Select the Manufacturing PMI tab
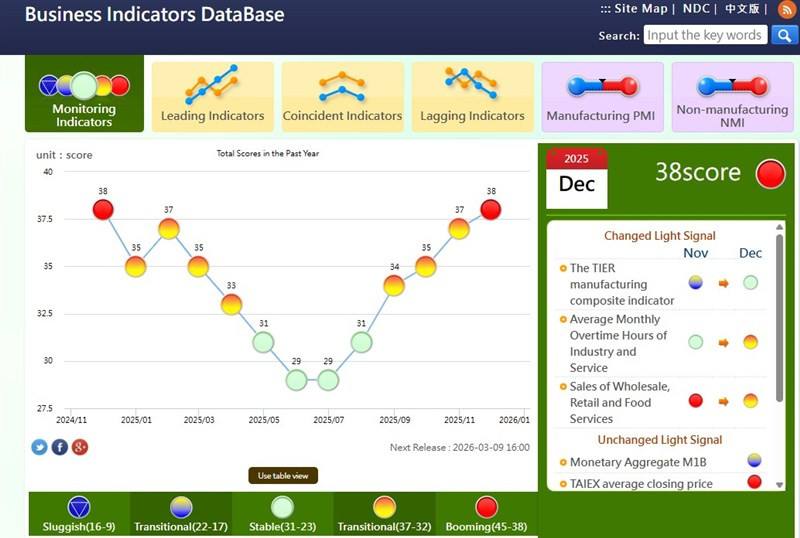 click(x=602, y=97)
